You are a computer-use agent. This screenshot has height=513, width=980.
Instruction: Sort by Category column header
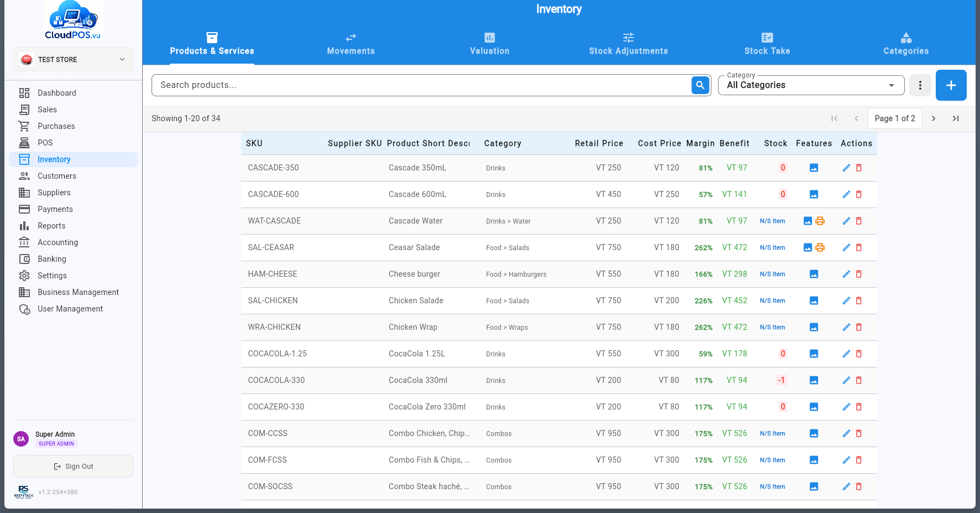[x=503, y=143]
